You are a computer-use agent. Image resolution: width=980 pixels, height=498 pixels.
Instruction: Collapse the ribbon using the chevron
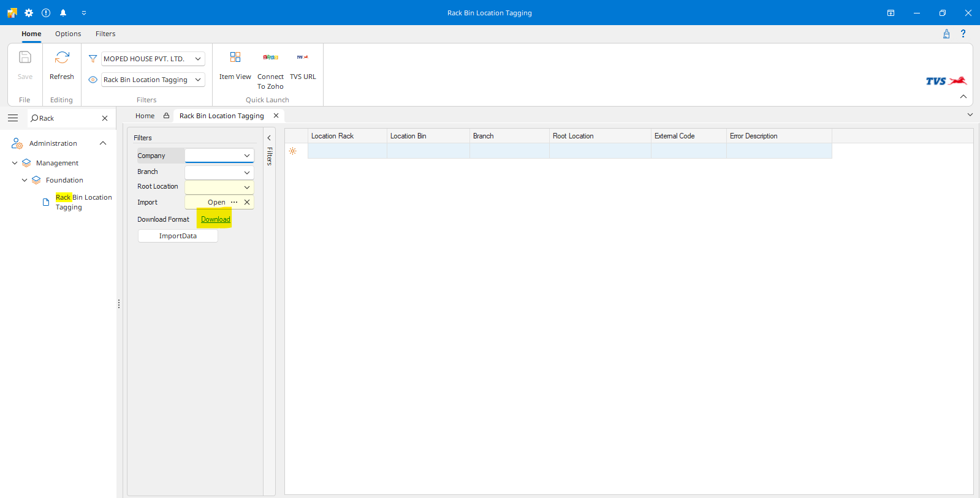point(963,97)
